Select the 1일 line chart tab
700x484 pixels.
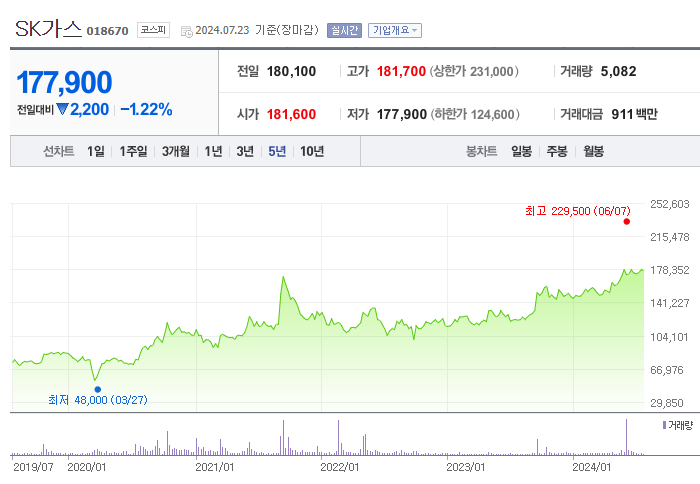(96, 151)
